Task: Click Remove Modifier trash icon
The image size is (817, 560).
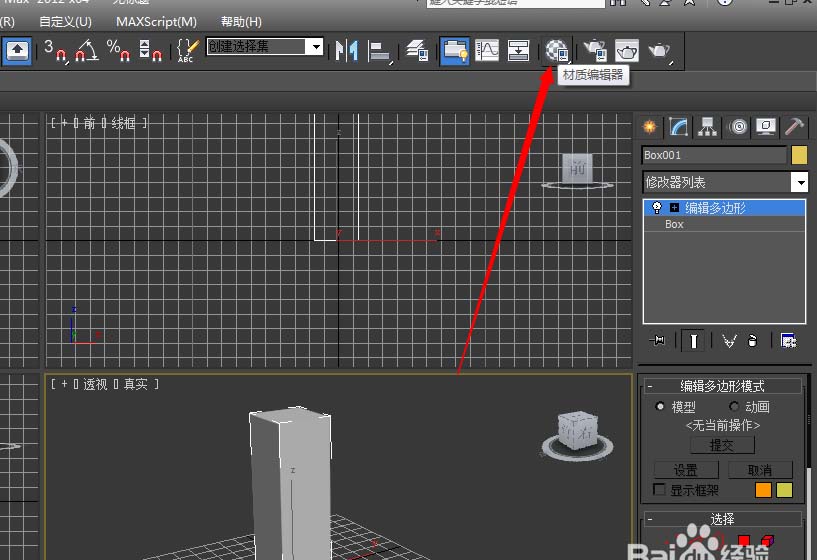Action: [x=752, y=341]
